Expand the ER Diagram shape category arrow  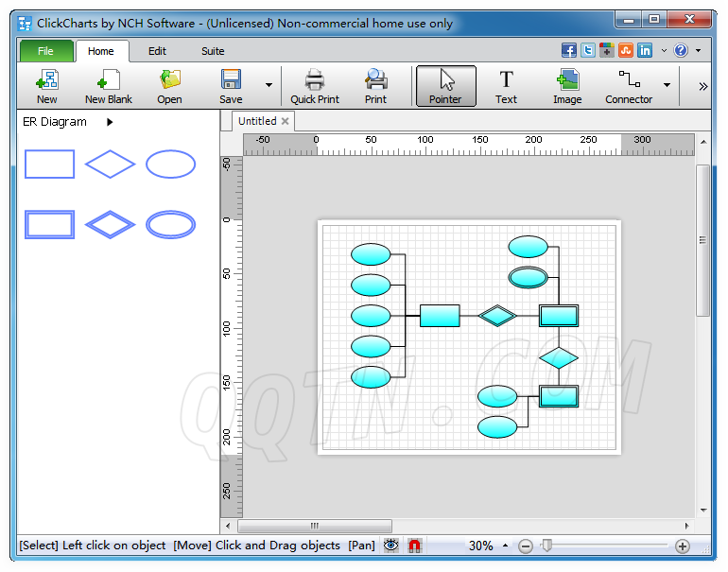click(110, 122)
